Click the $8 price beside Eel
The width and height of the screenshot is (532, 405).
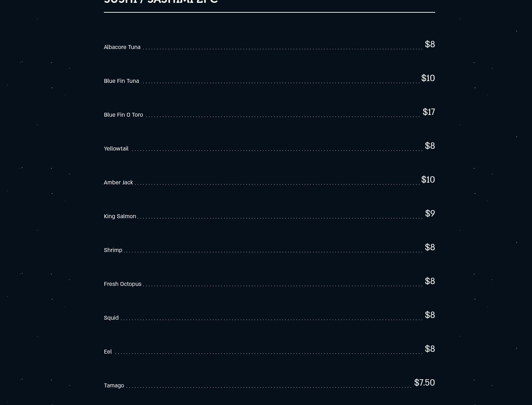[430, 349]
